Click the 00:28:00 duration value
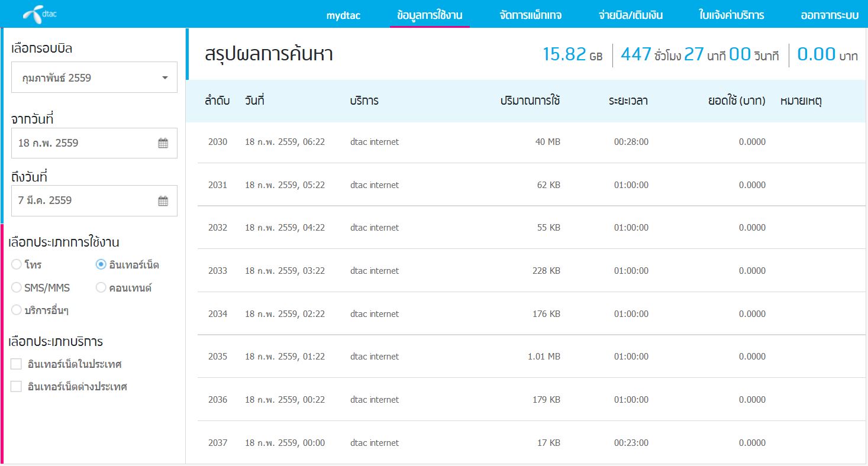868x466 pixels. pos(631,142)
